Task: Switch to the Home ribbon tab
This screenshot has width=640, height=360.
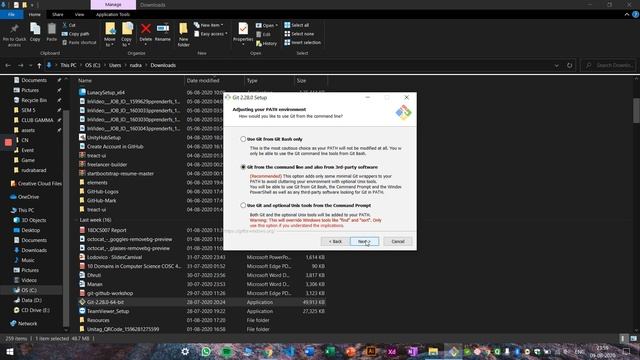Action: click(x=35, y=14)
